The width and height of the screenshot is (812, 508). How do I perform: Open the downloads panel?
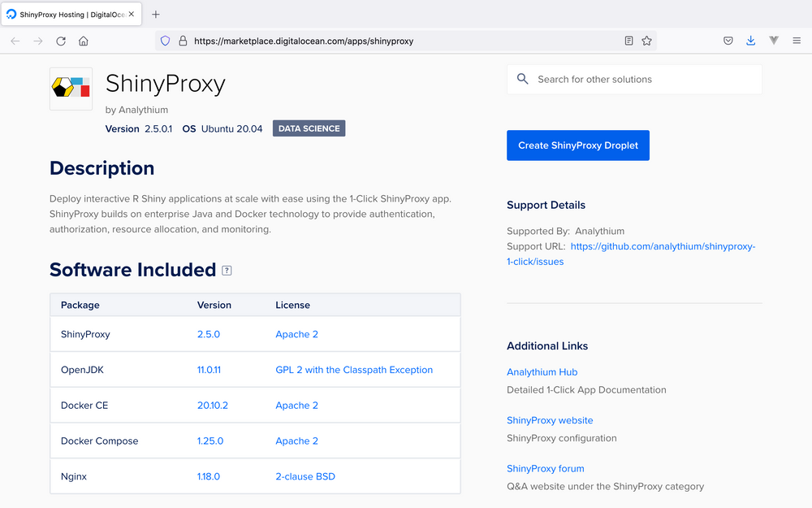(750, 40)
